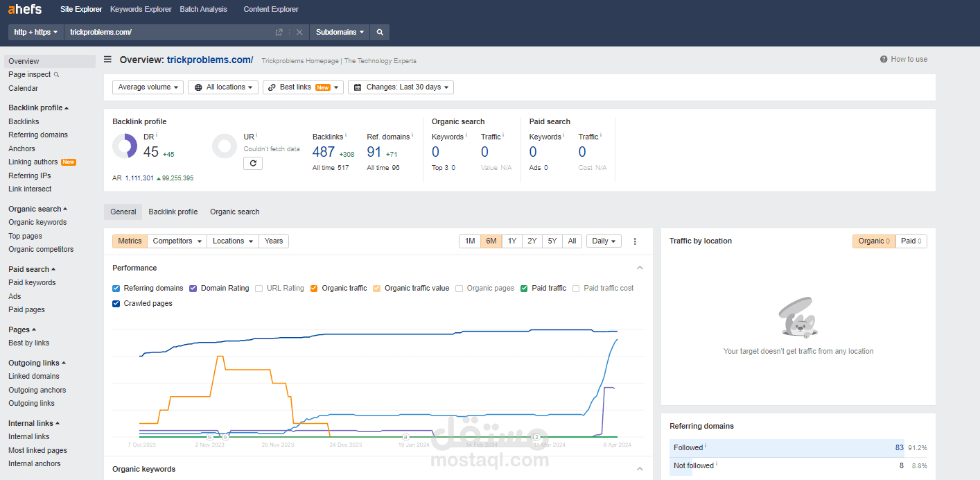Click Paid search Traffic info icon
This screenshot has height=480, width=980.
(x=602, y=136)
